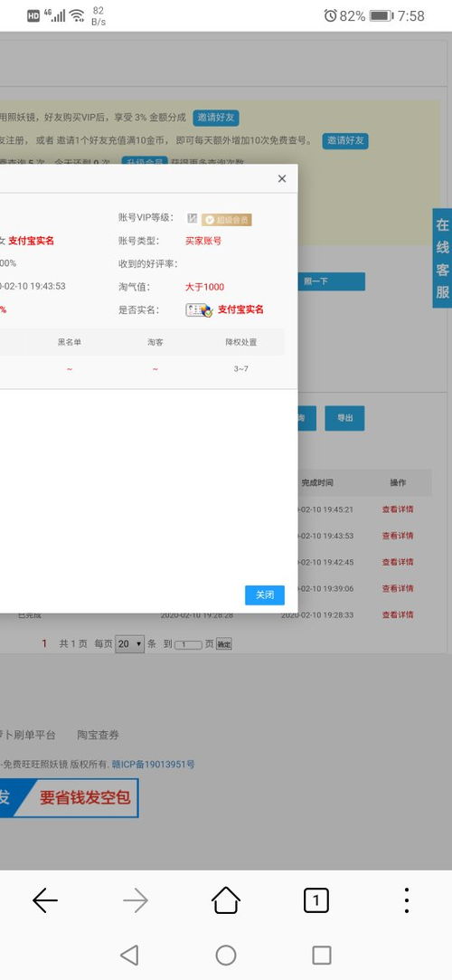Click the ID card icon beside 是否实名
The height and width of the screenshot is (980, 452).
pos(199,310)
